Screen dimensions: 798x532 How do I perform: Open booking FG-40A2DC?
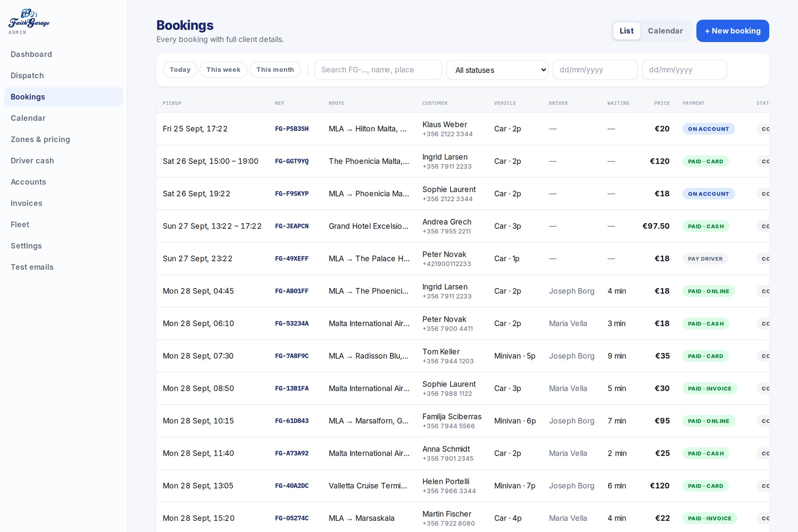point(292,486)
